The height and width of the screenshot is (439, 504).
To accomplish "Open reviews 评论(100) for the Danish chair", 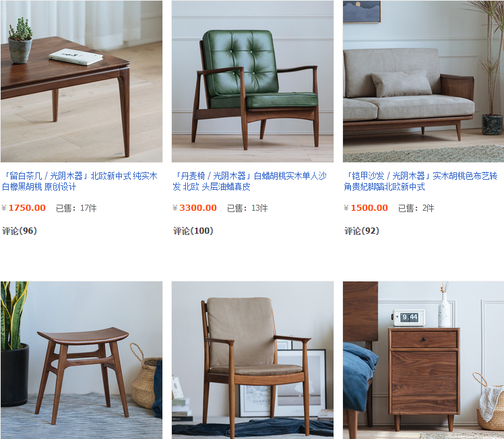I will tap(193, 231).
